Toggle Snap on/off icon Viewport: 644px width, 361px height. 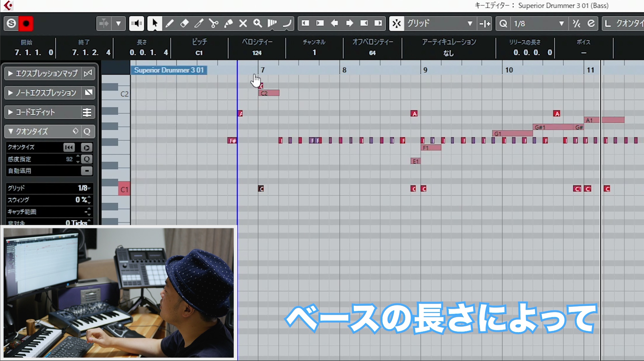coord(397,23)
